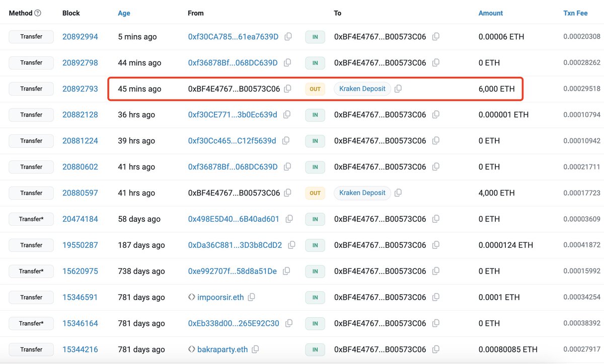Image resolution: width=604 pixels, height=364 pixels.
Task: Click the question mark icon beside Method
Action: pyautogui.click(x=37, y=13)
